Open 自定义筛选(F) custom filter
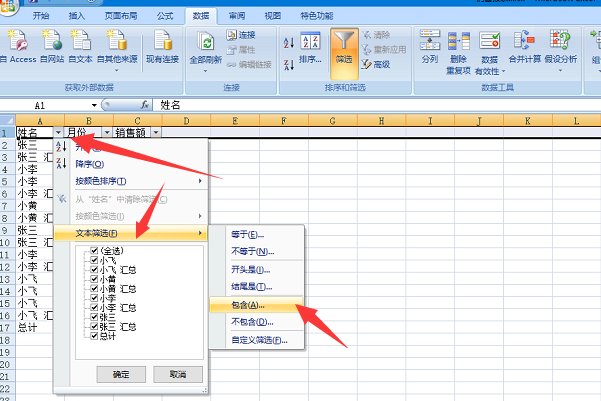Screen dimensions: 601x401 click(257, 340)
